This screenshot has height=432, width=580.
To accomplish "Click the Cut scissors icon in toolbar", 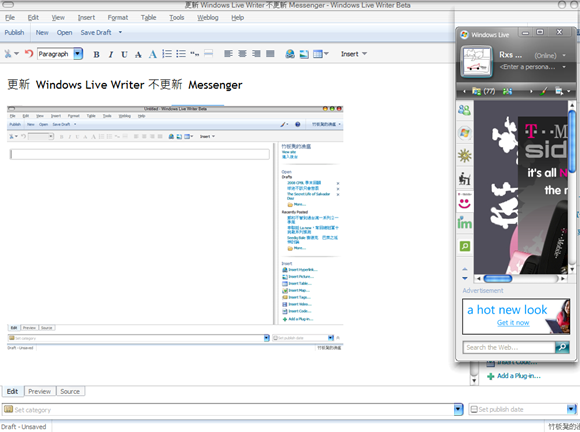I will pos(7,54).
